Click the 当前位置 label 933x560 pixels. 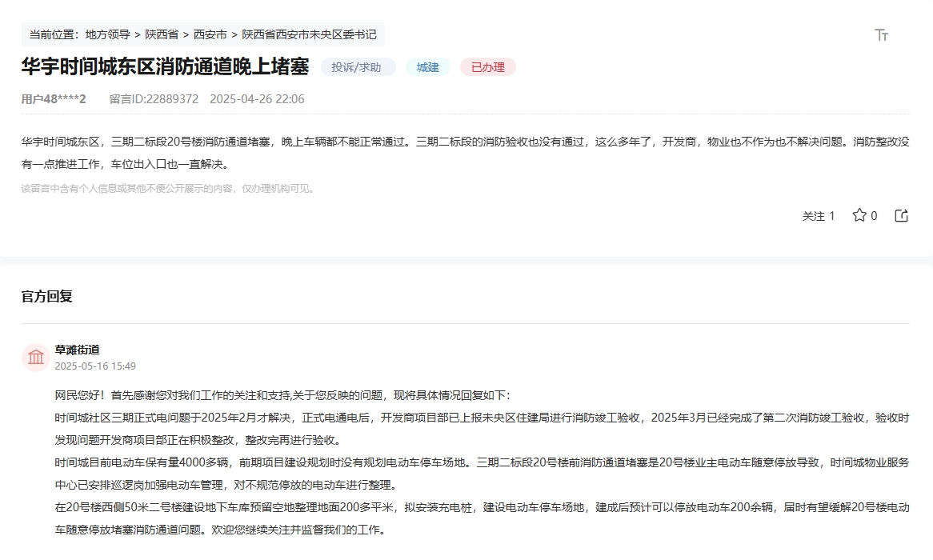(54, 34)
